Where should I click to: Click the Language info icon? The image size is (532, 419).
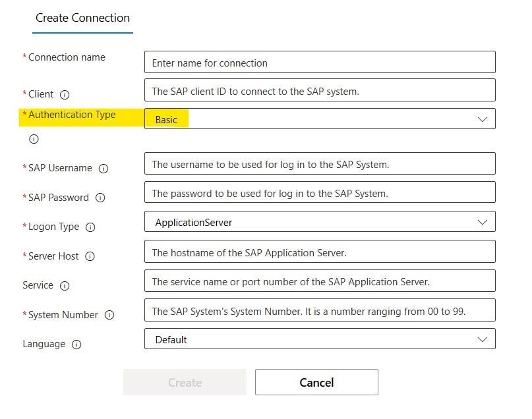[76, 344]
